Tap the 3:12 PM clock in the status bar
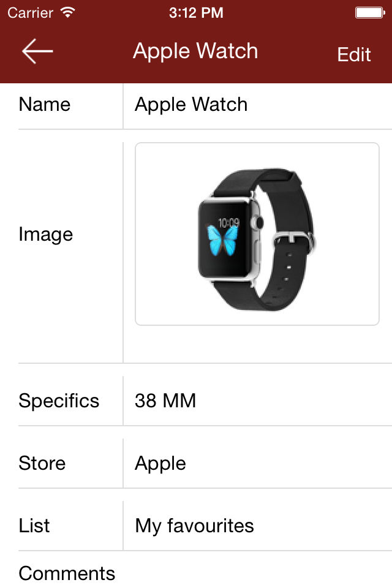This screenshot has height=588, width=392. 196,13
